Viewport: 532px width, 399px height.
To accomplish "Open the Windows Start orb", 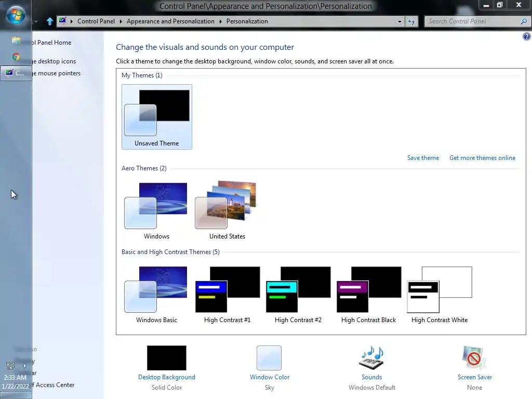I will click(16, 15).
